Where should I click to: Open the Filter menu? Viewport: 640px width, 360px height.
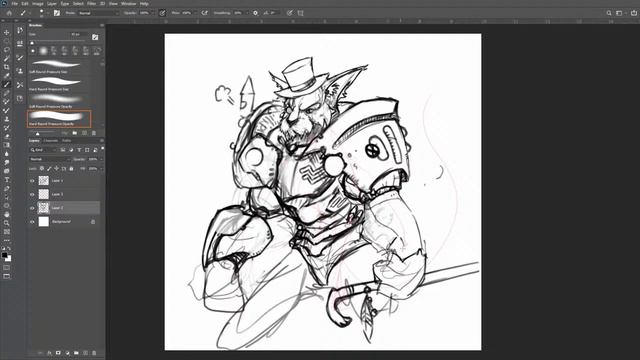click(x=91, y=4)
